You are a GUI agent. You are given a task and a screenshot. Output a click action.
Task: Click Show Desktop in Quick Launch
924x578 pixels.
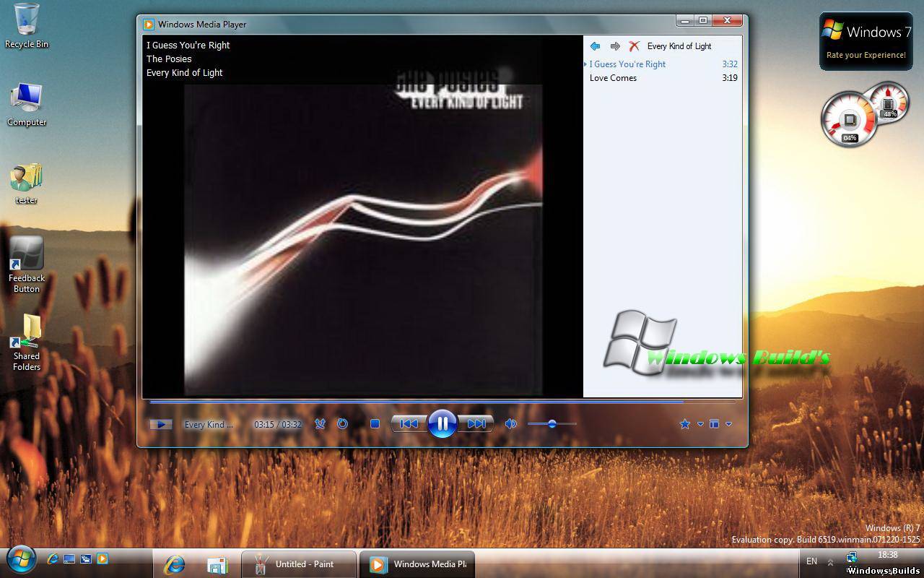pyautogui.click(x=69, y=558)
